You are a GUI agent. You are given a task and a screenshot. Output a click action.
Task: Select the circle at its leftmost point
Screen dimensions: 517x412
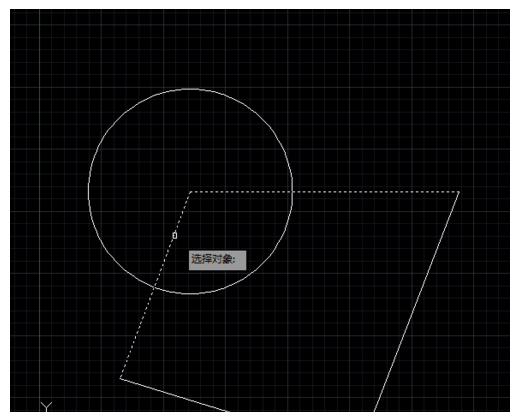pos(89,191)
